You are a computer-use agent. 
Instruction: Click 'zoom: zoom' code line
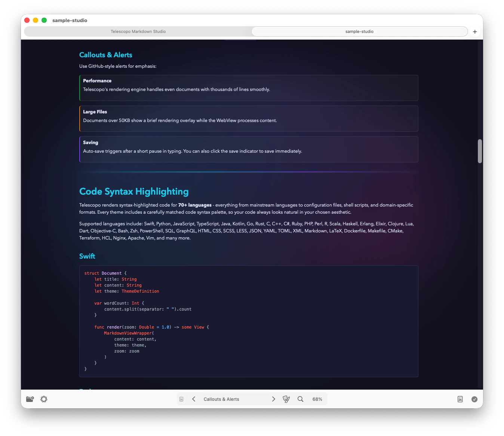point(127,351)
